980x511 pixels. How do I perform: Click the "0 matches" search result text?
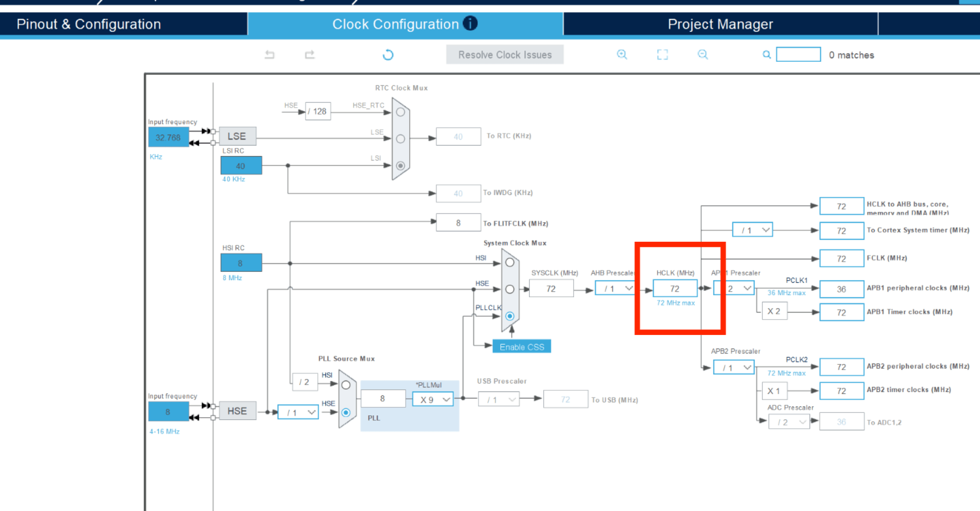click(x=851, y=55)
